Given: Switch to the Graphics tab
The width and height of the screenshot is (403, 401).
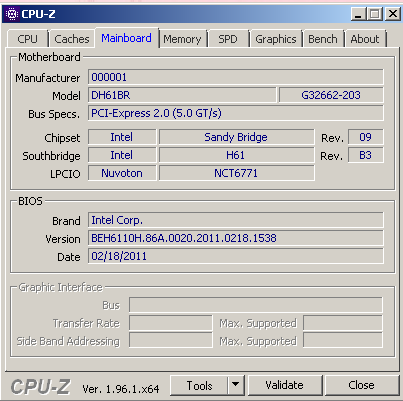Looking at the screenshot, I should (x=276, y=39).
